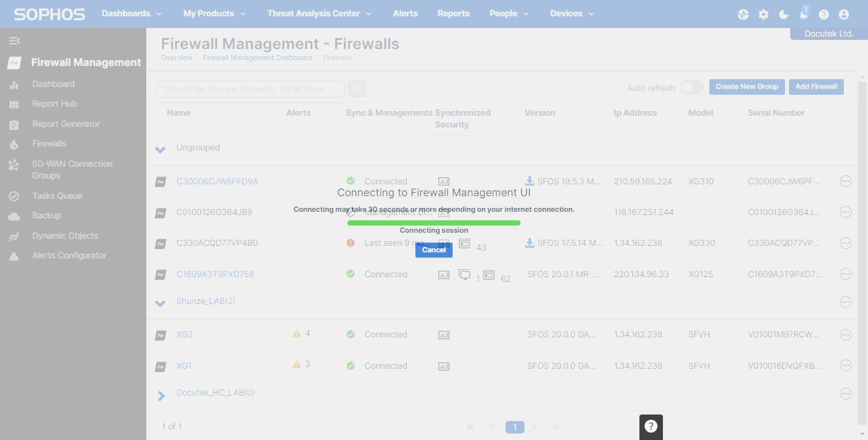Open more options for C30006CJW6PFD9A row
868x440 pixels.
pos(846,181)
